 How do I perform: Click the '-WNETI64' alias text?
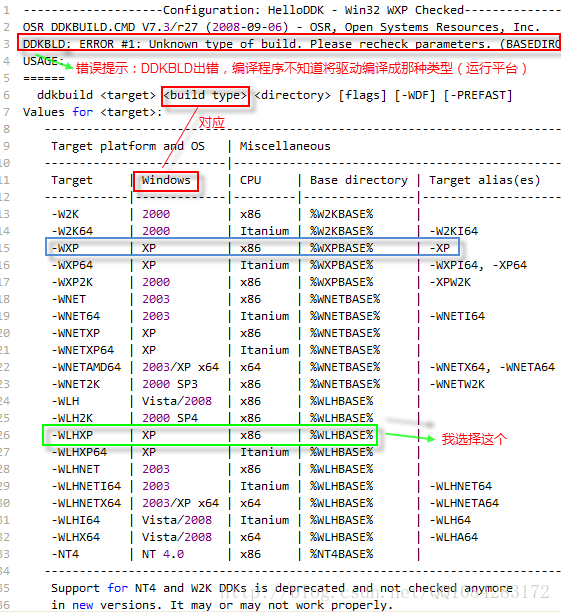457,316
